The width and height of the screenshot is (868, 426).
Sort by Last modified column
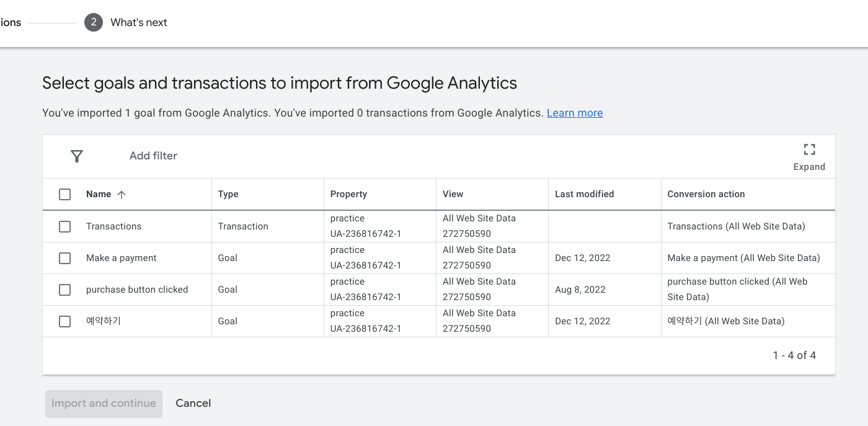pos(584,194)
